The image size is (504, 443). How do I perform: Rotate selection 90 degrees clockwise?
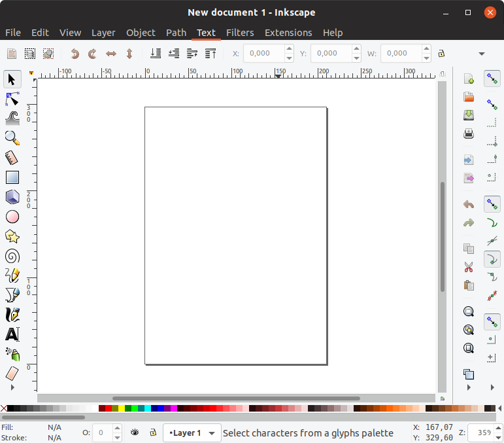pos(93,54)
